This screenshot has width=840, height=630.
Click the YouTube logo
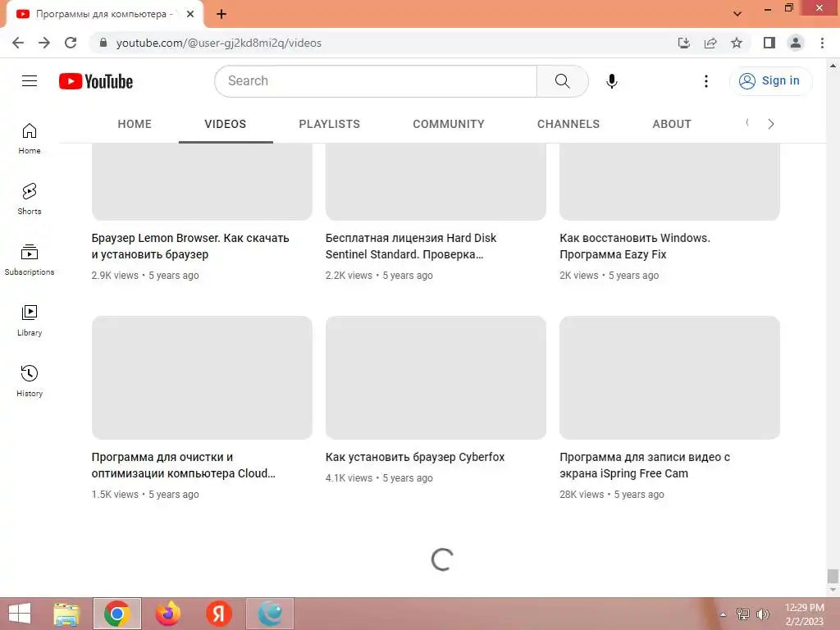pos(96,81)
